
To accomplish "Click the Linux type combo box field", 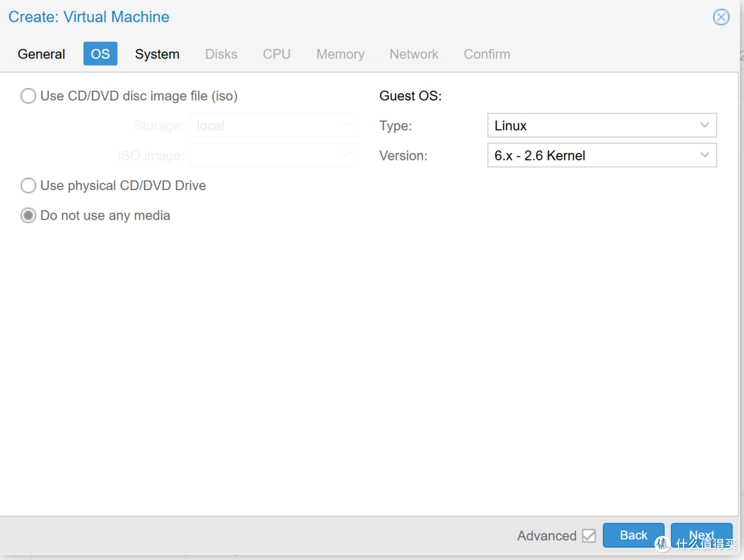I will (x=601, y=125).
